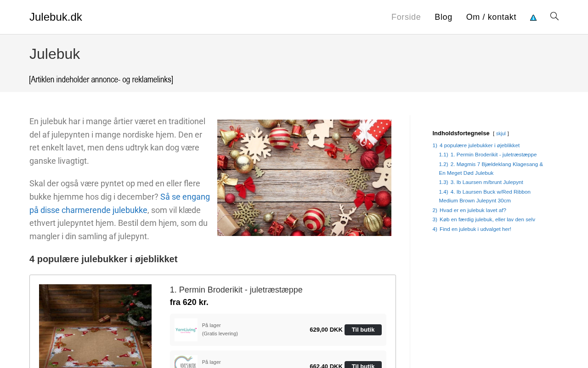Hide the table of contents via skjul

tap(501, 133)
